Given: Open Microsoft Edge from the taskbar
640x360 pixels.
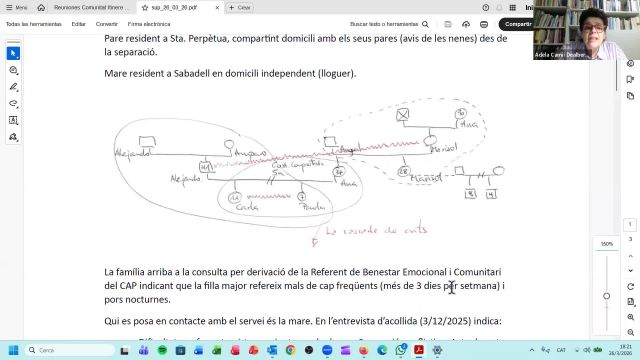Looking at the screenshot, I should coord(382,350).
